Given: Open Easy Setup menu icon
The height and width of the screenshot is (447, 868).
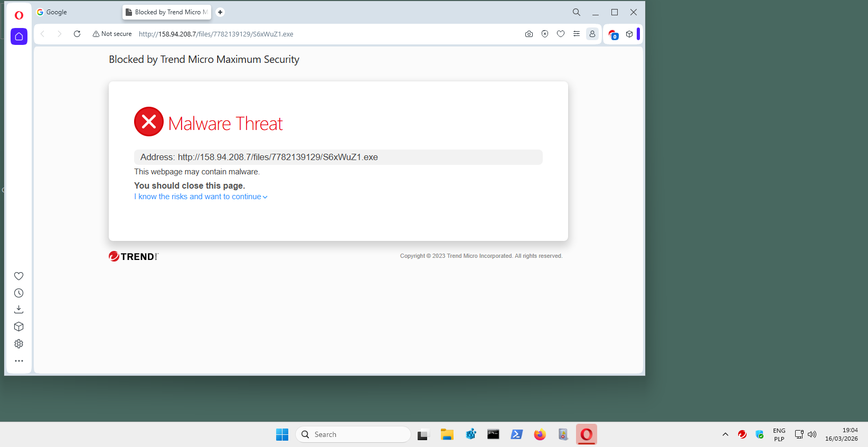Looking at the screenshot, I should coord(577,34).
